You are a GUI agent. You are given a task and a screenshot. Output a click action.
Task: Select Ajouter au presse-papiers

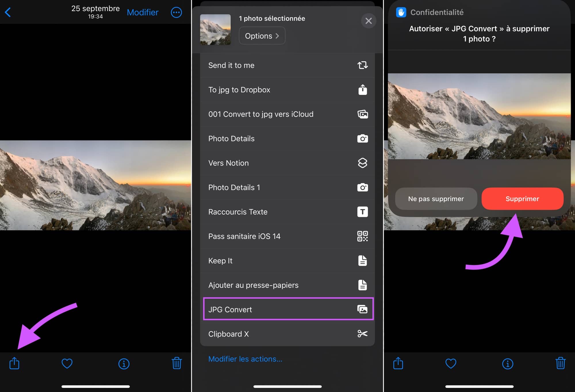point(287,285)
